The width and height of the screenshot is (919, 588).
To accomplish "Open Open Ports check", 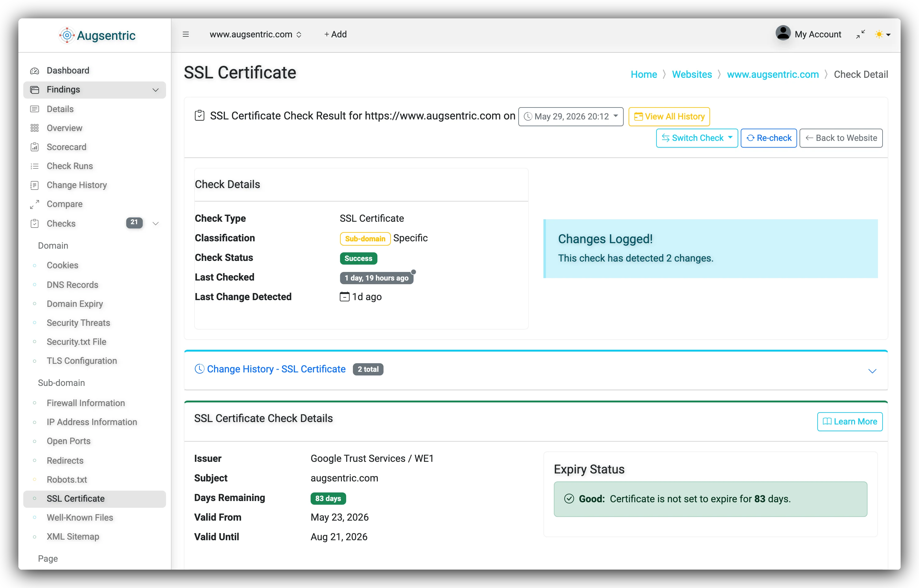I will coord(95,441).
